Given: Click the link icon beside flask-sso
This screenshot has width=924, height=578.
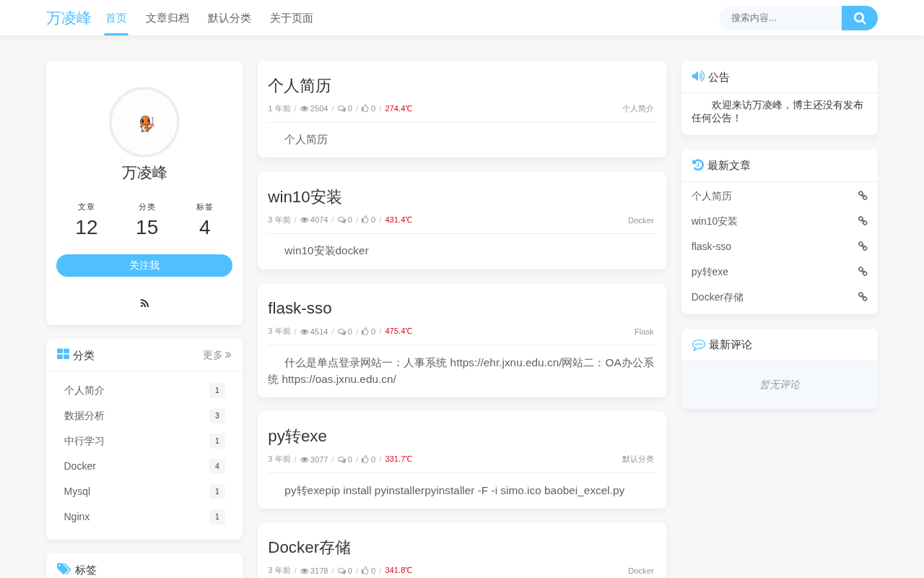Looking at the screenshot, I should (x=863, y=246).
